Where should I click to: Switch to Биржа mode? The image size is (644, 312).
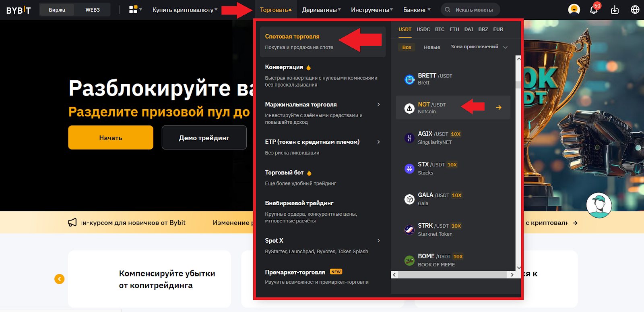57,10
